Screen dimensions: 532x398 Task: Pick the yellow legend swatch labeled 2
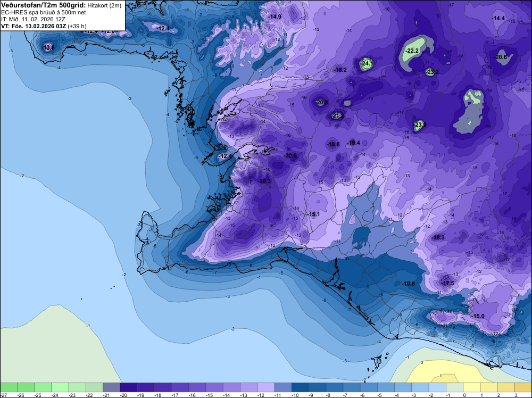coord(506,387)
